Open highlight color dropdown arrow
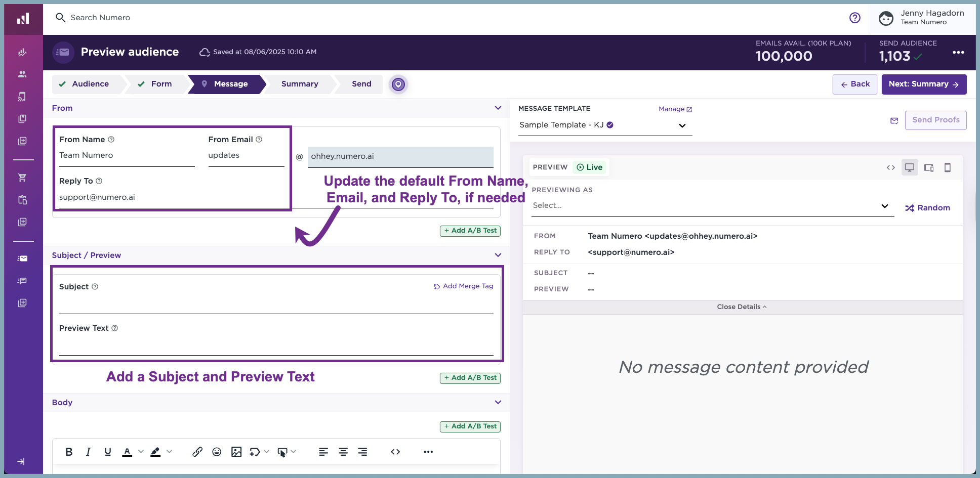980x478 pixels. [170, 452]
